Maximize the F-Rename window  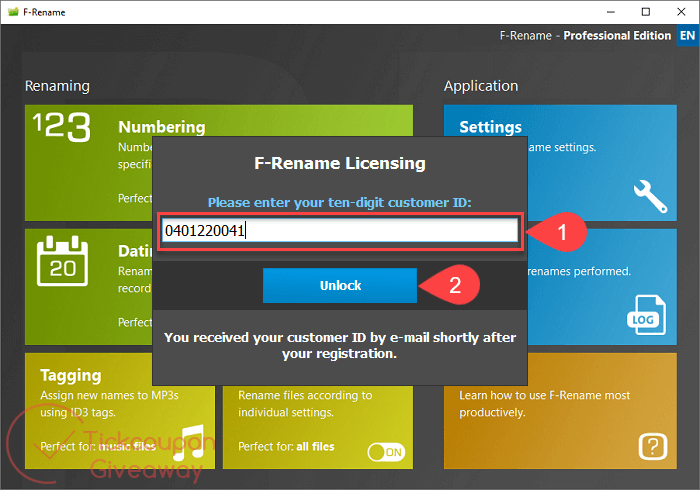coord(646,12)
